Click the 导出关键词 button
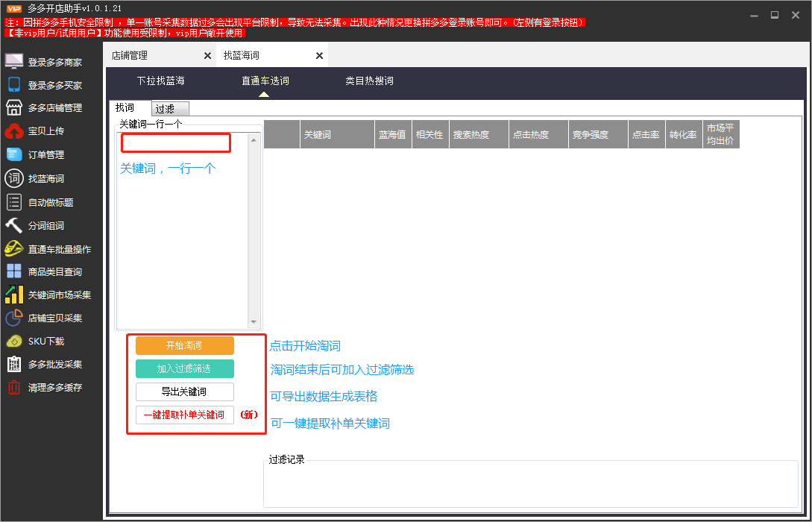Screen dimensions: 812x522 click(184, 391)
